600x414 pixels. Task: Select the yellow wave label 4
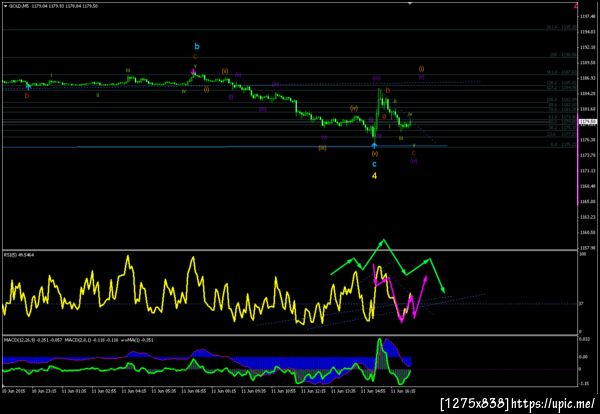pyautogui.click(x=375, y=176)
